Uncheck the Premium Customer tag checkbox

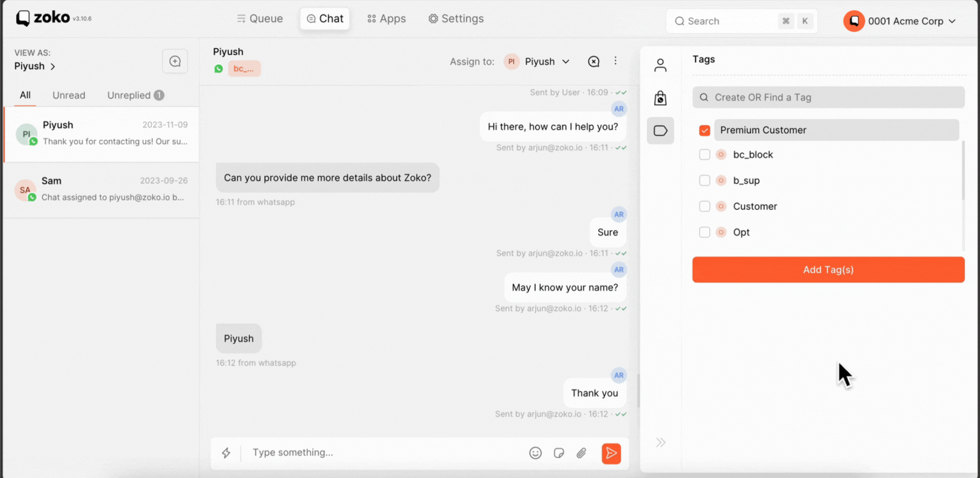(705, 131)
